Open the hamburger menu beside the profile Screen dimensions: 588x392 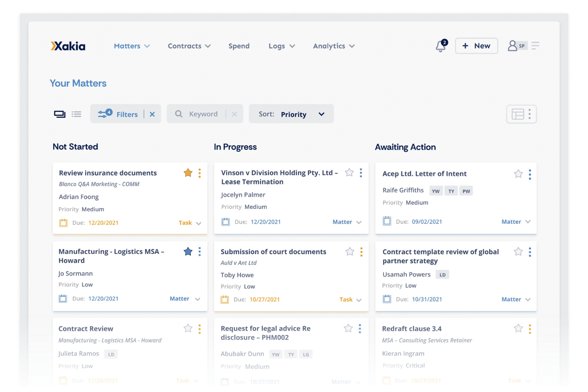point(535,46)
